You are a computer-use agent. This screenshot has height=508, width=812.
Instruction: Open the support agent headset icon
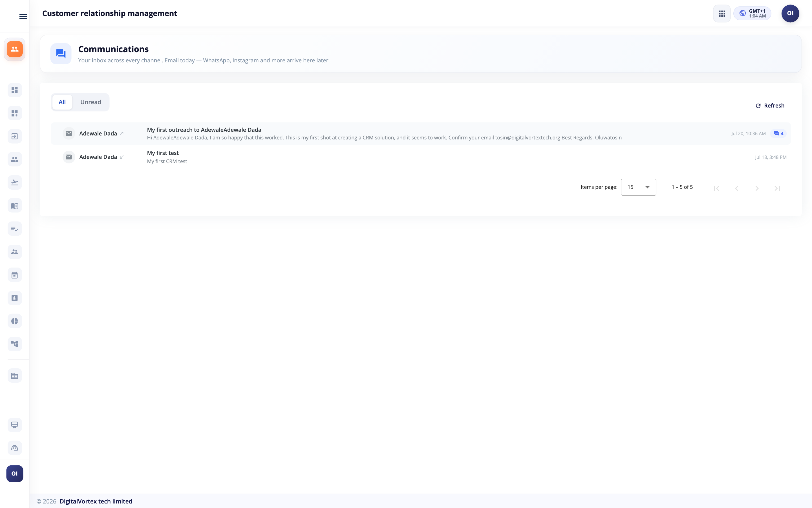pyautogui.click(x=14, y=448)
